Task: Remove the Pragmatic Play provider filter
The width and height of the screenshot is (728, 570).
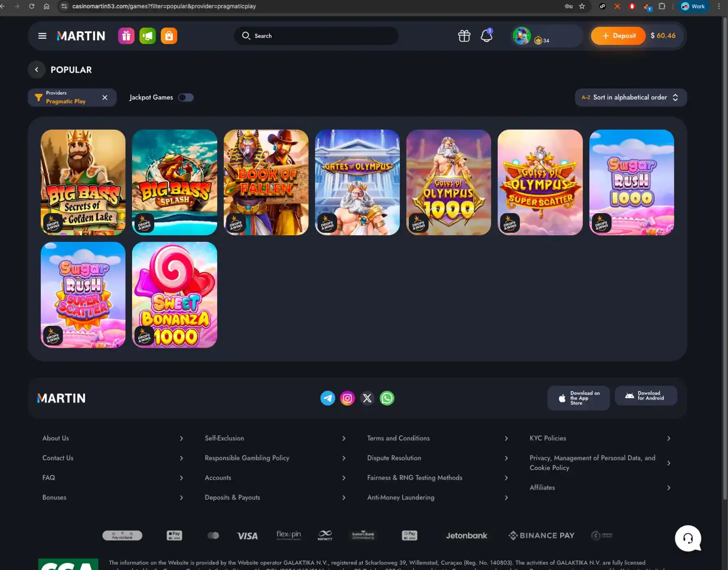Action: coord(105,97)
